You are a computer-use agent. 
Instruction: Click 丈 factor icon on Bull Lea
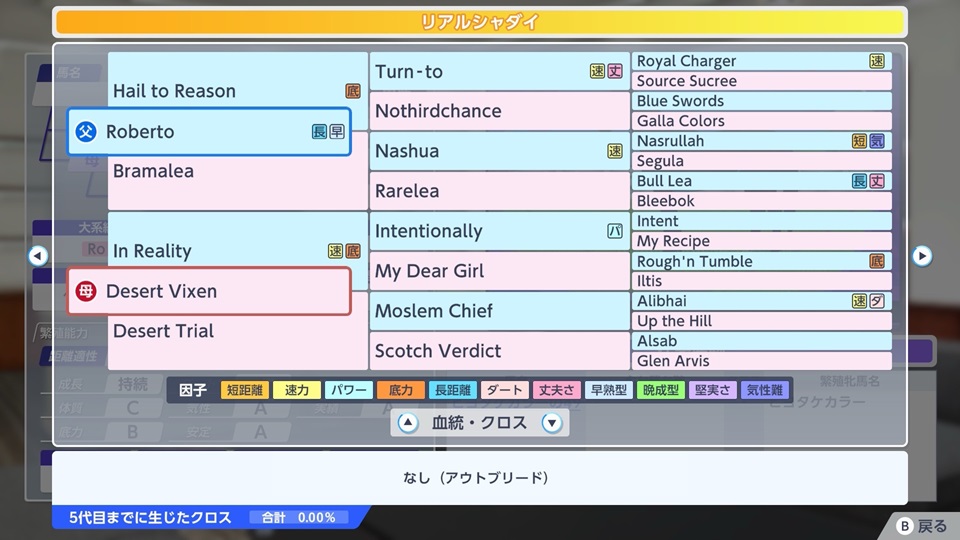click(x=877, y=181)
